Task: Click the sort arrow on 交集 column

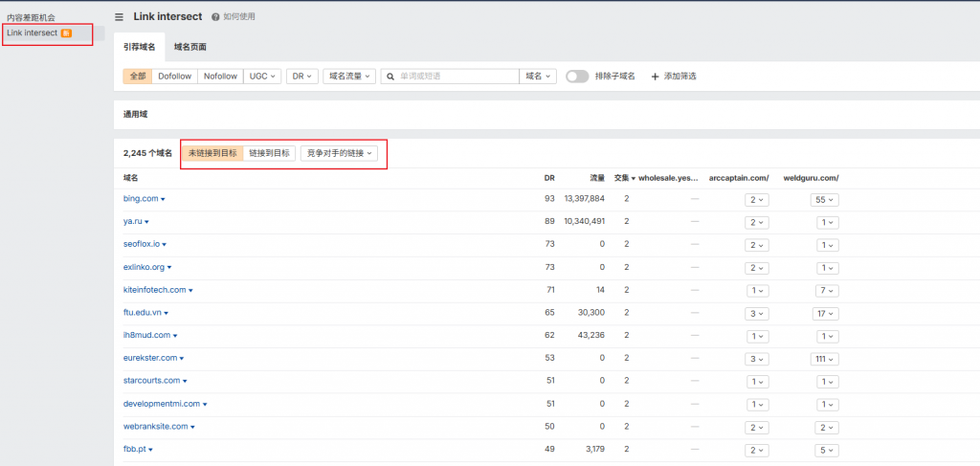Action: (634, 178)
